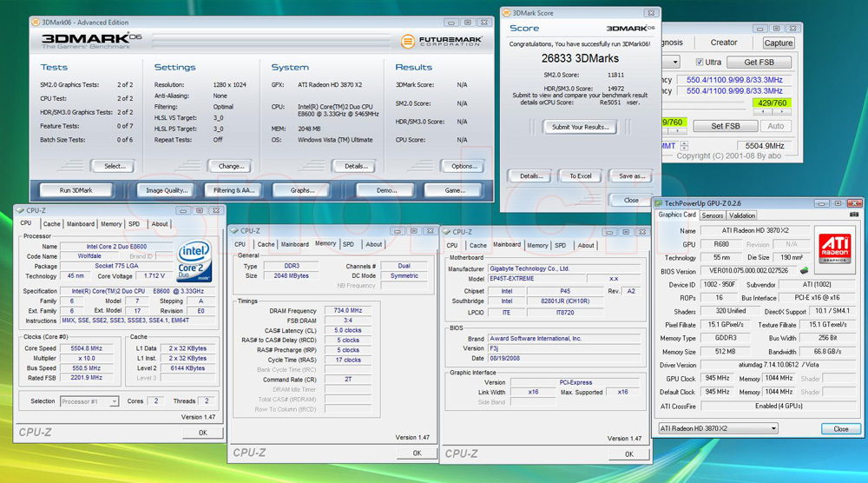Click Details... under System in 3DMark06
This screenshot has height=483, width=868.
point(355,166)
